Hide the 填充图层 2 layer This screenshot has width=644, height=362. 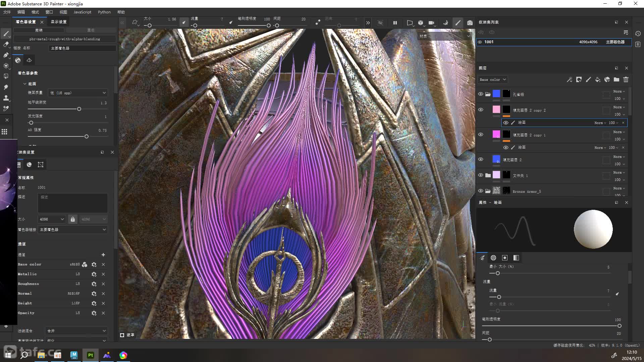[x=481, y=160]
